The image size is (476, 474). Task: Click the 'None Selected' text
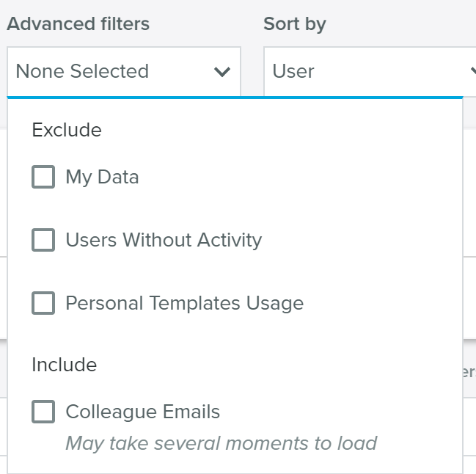coord(82,71)
